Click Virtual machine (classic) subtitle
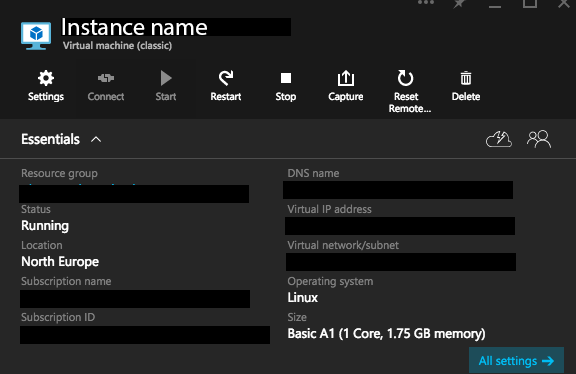The width and height of the screenshot is (576, 374). point(118,46)
